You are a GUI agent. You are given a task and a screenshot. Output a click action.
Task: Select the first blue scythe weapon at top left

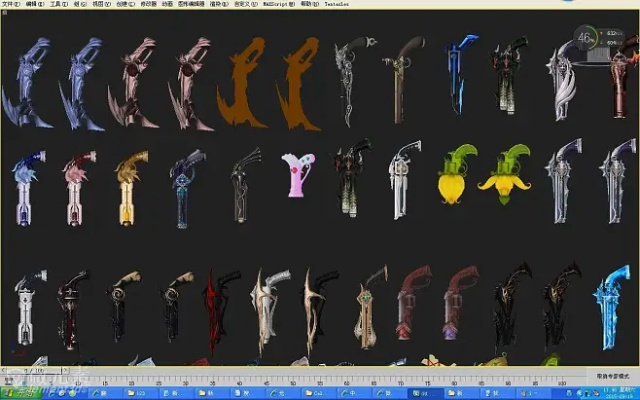28,82
